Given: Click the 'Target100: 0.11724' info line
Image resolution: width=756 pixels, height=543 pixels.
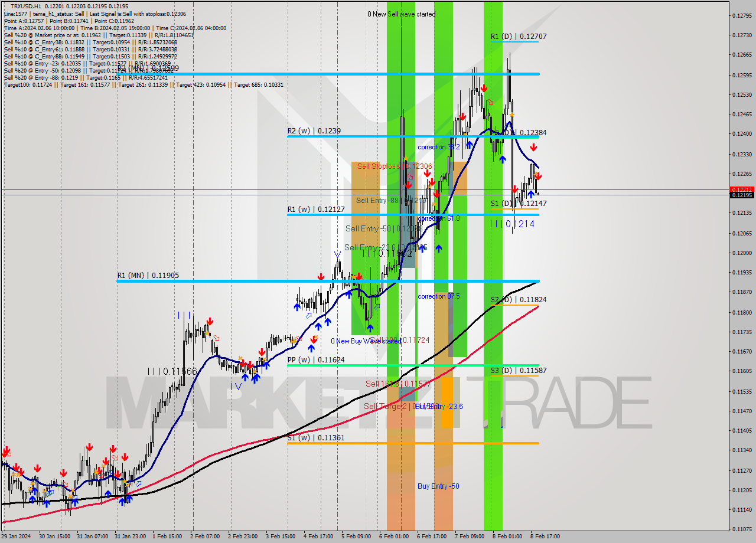Looking at the screenshot, I should pyautogui.click(x=144, y=84).
